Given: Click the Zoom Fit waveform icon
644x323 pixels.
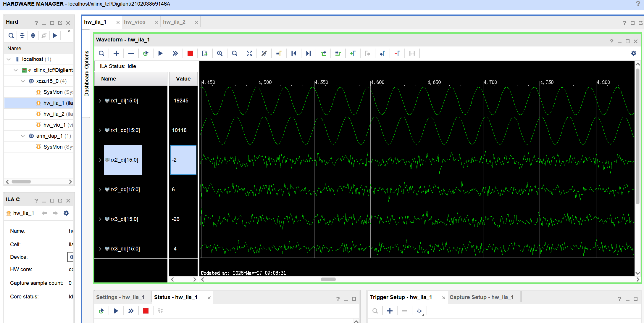Looking at the screenshot, I should [x=249, y=53].
